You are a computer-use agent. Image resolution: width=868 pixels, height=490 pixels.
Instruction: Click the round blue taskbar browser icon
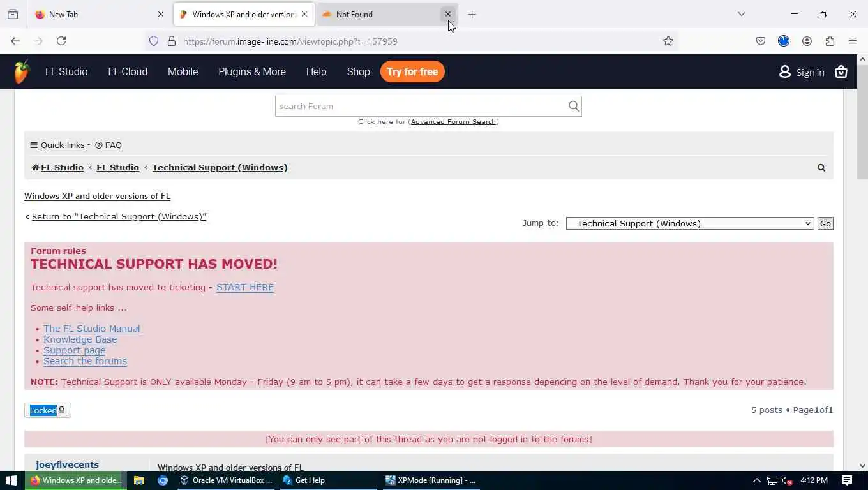pos(163,480)
